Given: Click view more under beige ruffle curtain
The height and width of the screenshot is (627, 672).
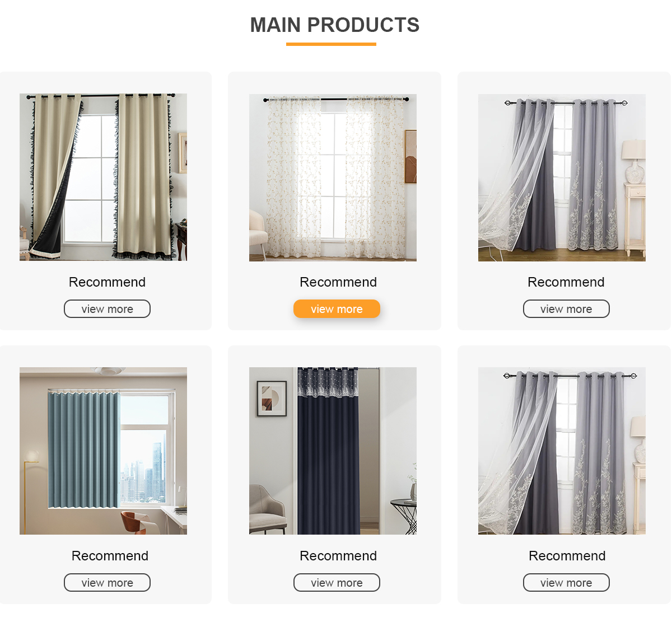Looking at the screenshot, I should (x=107, y=309).
